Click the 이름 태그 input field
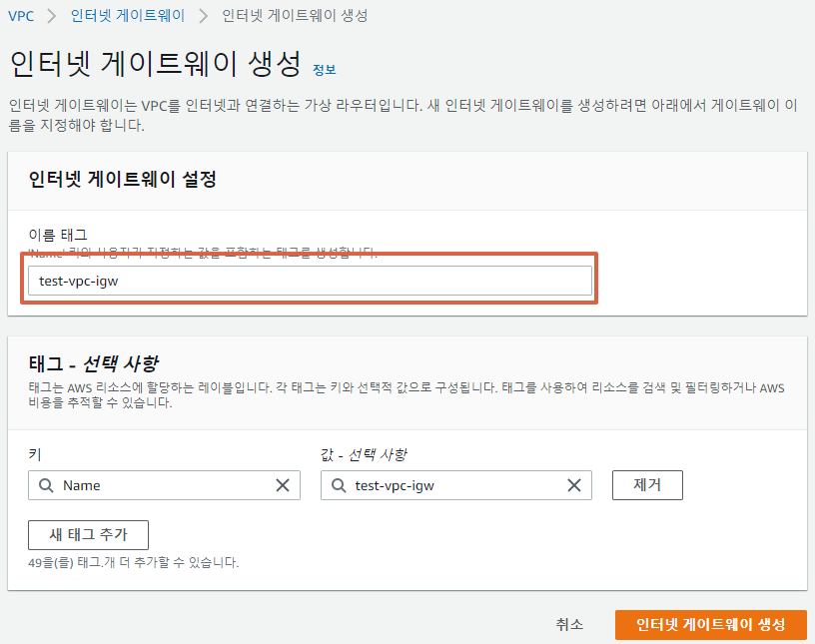The height and width of the screenshot is (644, 815). [x=310, y=281]
